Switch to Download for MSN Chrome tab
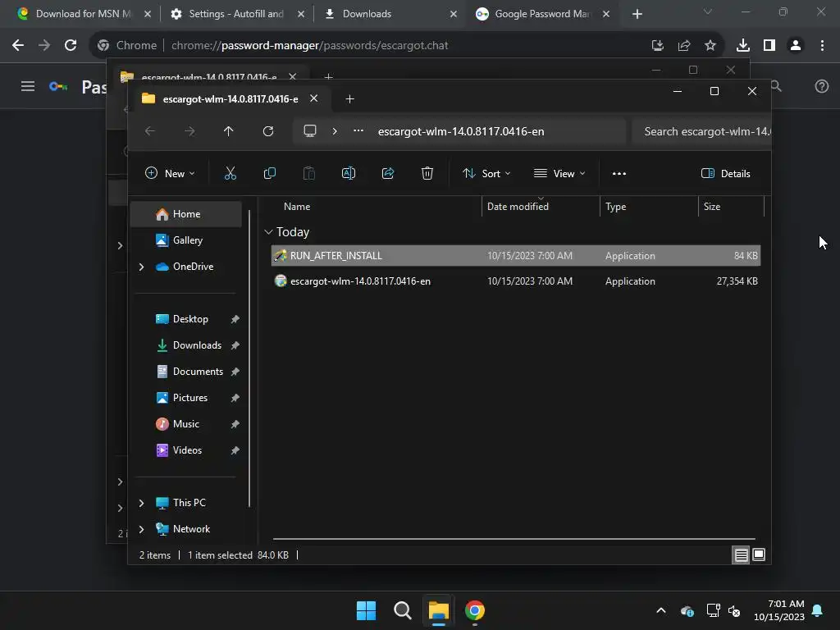Viewport: 840px width, 630px height. [x=84, y=14]
